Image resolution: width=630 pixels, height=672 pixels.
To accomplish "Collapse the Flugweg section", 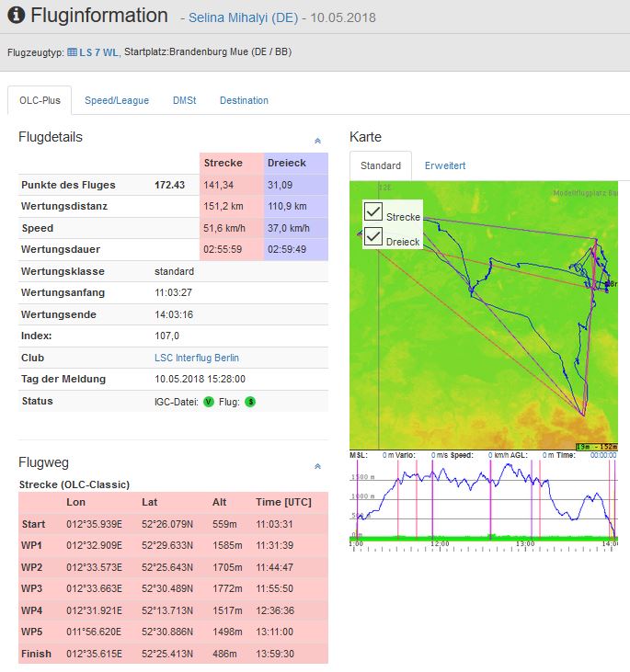I will coord(317,466).
